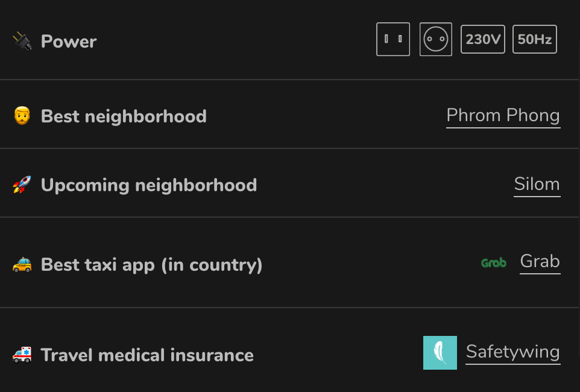
Task: Select the Upcoming neighborhood label
Action: point(149,185)
